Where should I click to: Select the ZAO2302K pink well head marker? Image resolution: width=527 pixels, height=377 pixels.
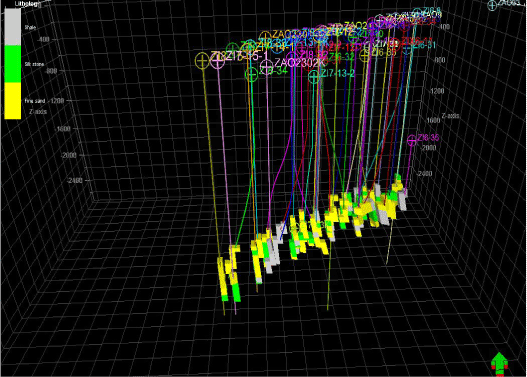click(267, 66)
